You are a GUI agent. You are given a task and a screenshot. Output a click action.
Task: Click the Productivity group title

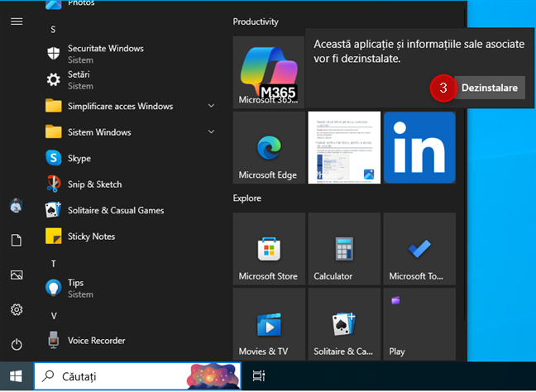tap(256, 22)
